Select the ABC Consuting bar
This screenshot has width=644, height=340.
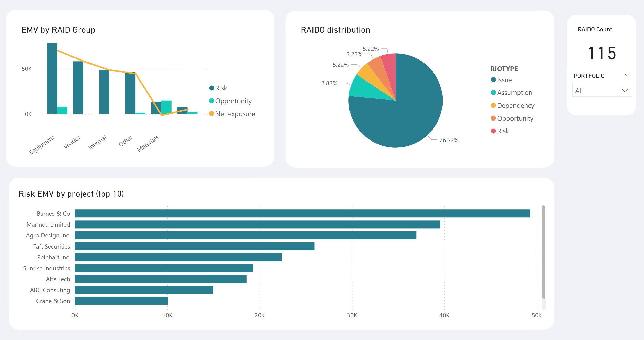(144, 290)
